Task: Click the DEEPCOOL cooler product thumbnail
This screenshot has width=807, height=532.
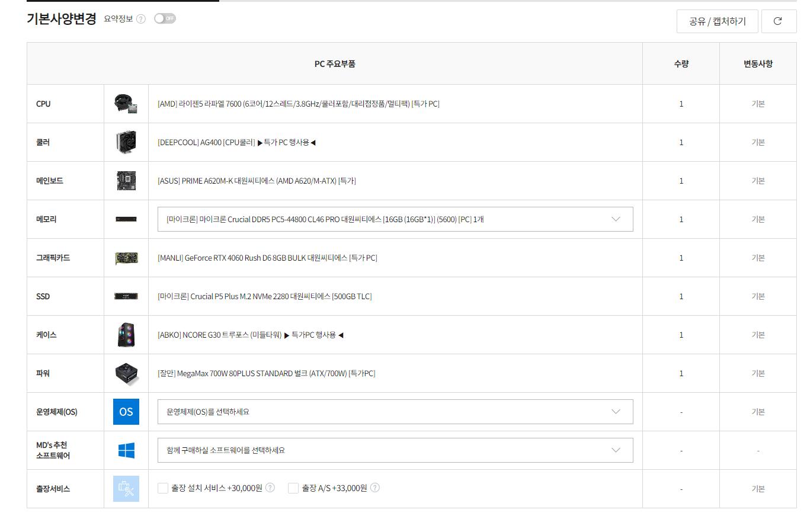Action: [x=126, y=142]
